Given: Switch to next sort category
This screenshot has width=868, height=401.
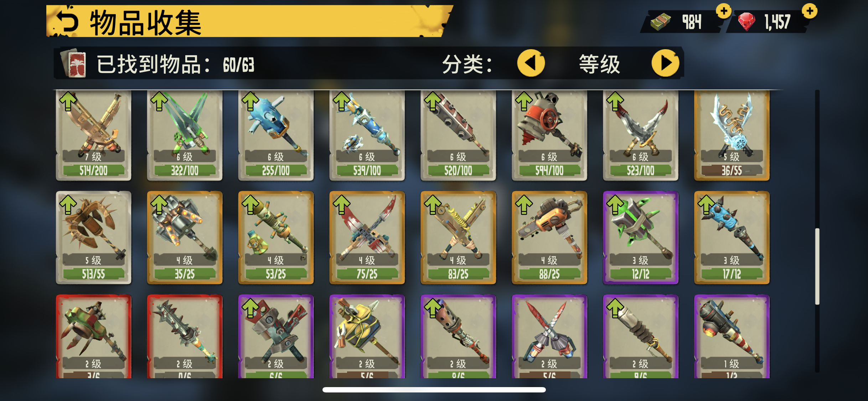Looking at the screenshot, I should (665, 63).
